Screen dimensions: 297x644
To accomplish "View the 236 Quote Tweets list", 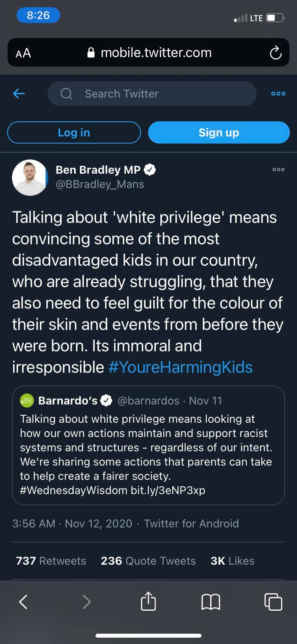I will click(148, 561).
